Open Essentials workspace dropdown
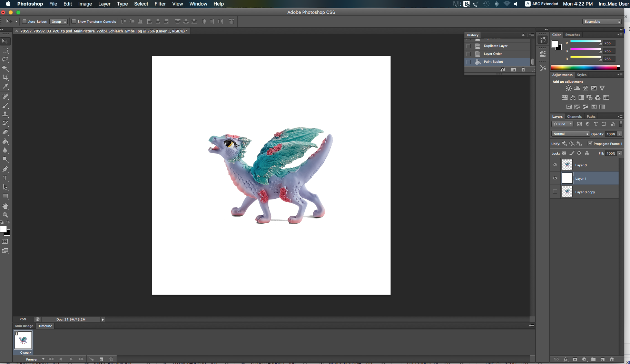Image resolution: width=630 pixels, height=364 pixels. click(602, 22)
